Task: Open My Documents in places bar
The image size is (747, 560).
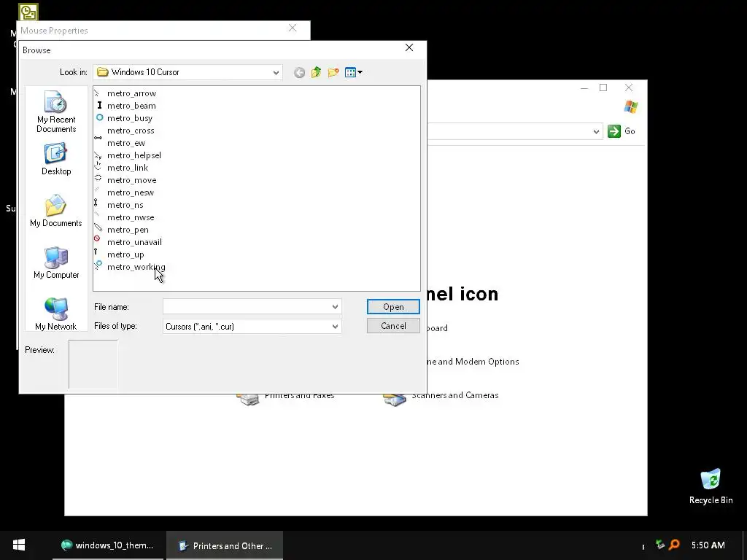Action: (x=56, y=211)
